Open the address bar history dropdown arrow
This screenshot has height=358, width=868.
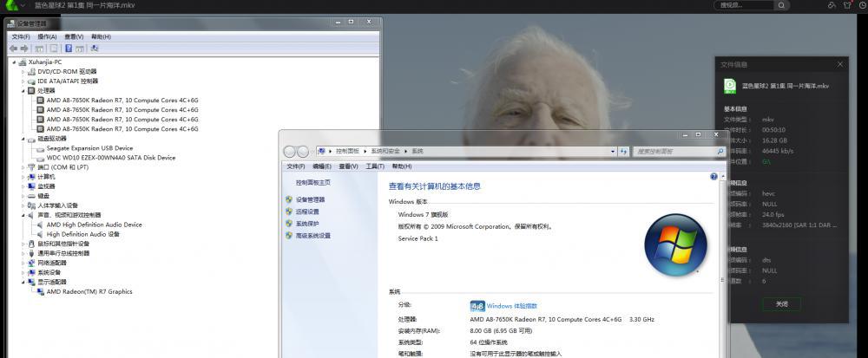pos(613,152)
